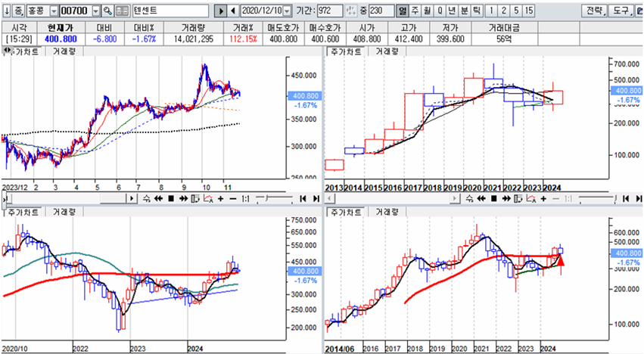
Task: Jump to first bar in top-left chart
Action: click(x=303, y=199)
